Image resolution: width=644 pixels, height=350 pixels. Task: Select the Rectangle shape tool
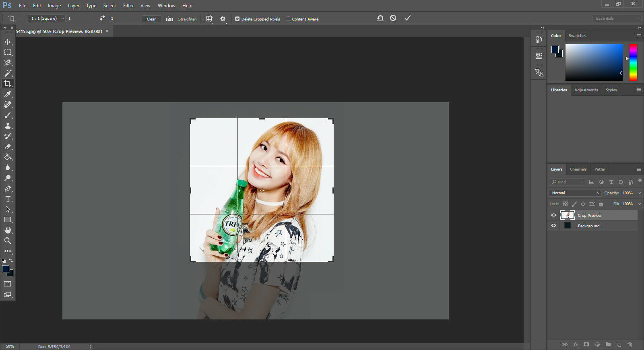click(8, 220)
